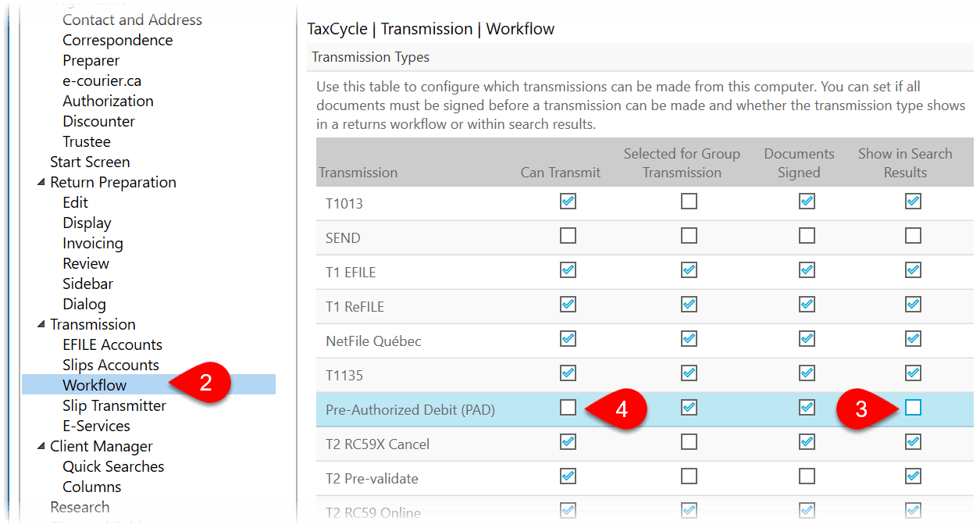This screenshot has height=528, width=980.
Task: Select the T1 EFILE row label
Action: coord(351,273)
